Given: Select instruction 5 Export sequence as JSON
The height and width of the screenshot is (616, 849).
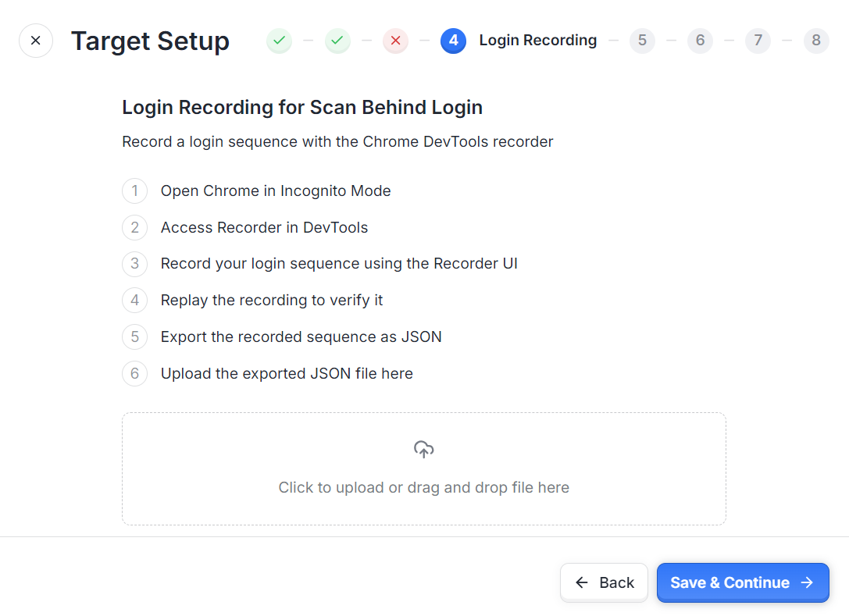Looking at the screenshot, I should (301, 336).
